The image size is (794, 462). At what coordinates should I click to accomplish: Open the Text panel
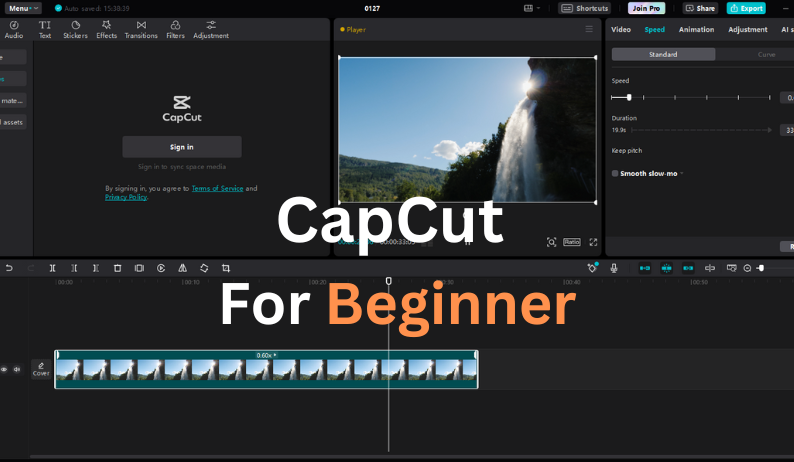coord(45,29)
